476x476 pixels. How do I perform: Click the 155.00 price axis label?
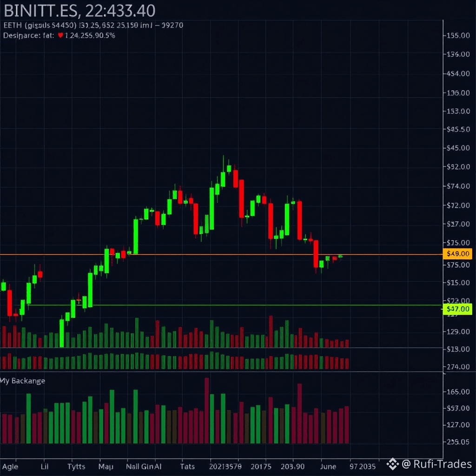tap(458, 35)
